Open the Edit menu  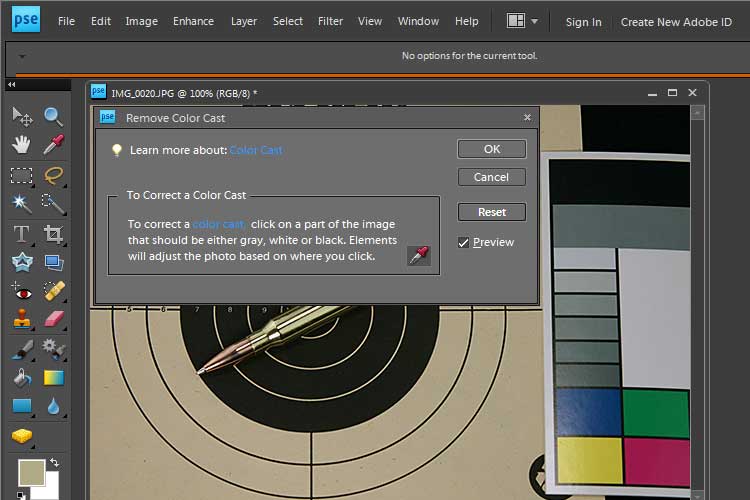(x=100, y=21)
